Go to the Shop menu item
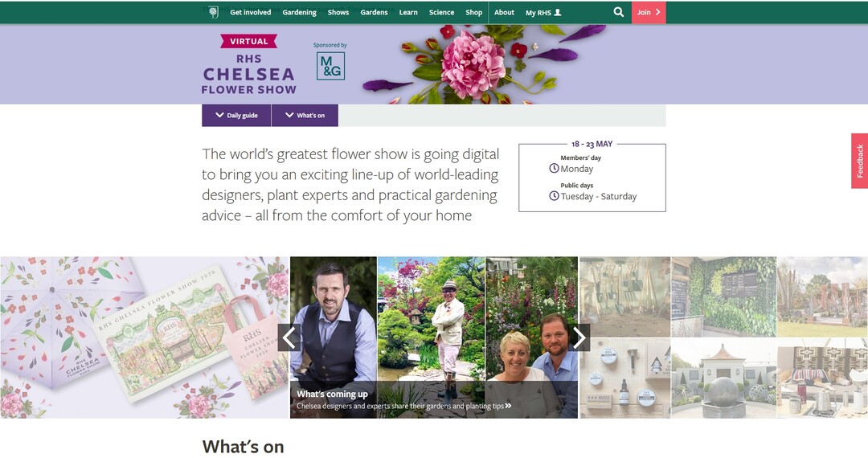 coord(474,12)
